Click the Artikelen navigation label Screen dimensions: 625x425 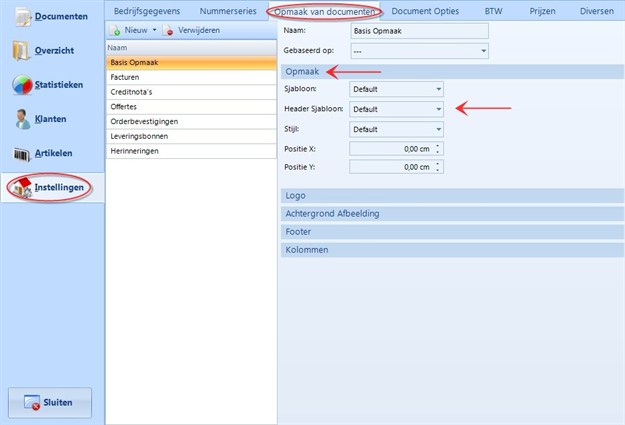coord(53,153)
